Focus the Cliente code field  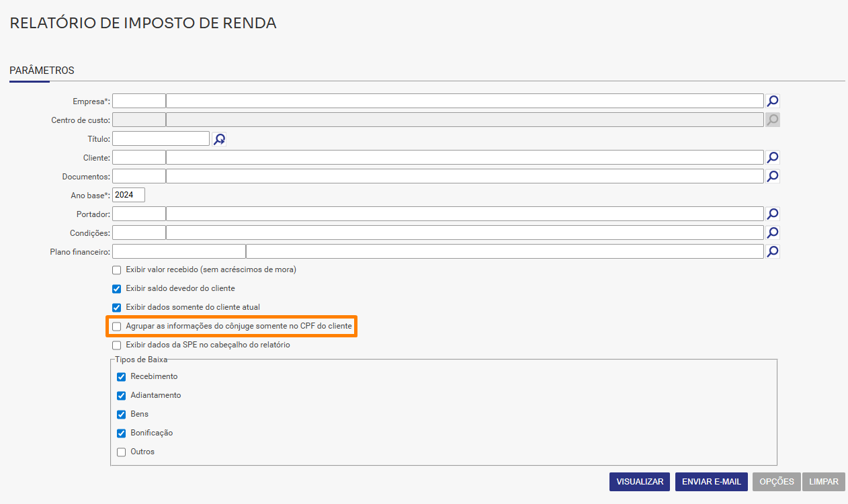tap(139, 157)
